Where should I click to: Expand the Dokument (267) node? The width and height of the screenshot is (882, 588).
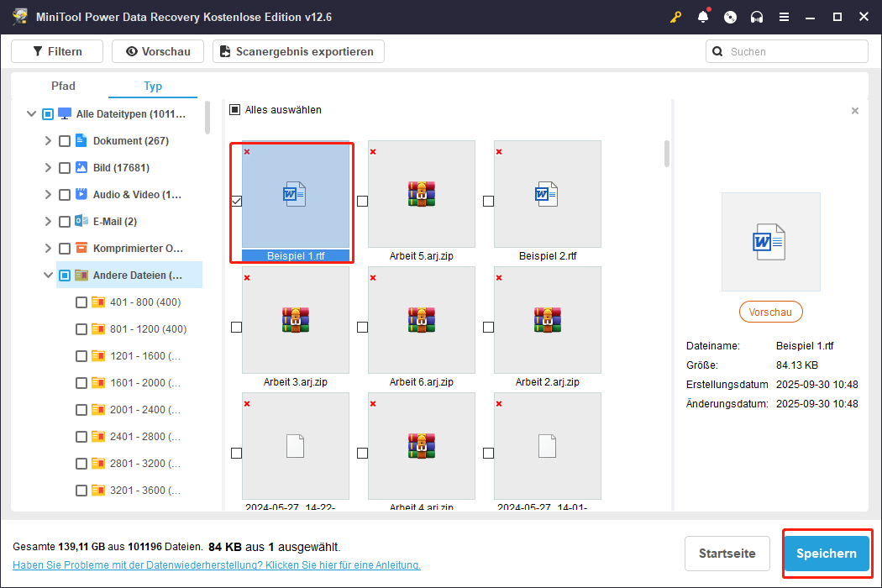(48, 140)
